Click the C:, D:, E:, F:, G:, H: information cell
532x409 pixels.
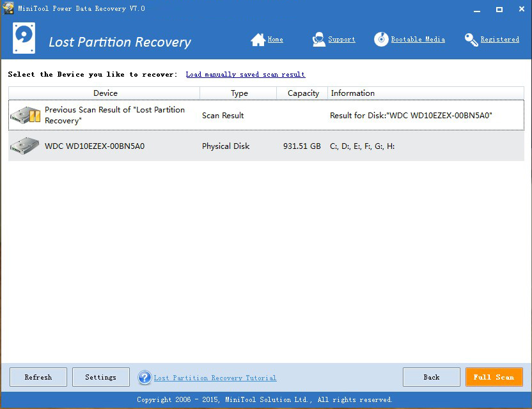click(362, 146)
